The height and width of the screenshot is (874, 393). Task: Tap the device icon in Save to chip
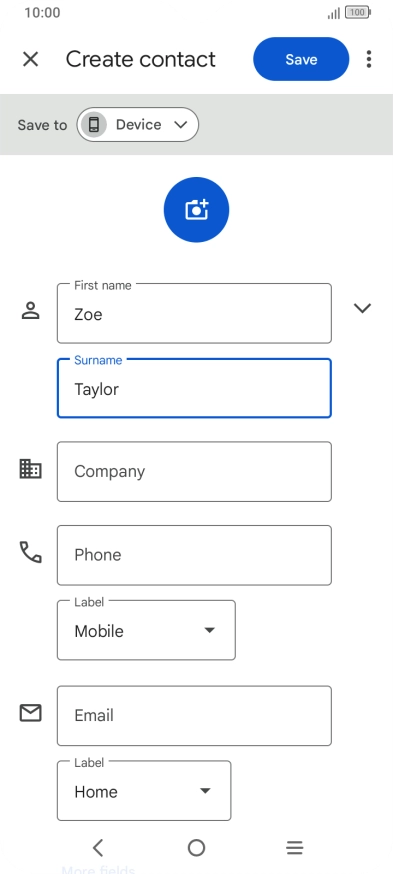pyautogui.click(x=94, y=124)
